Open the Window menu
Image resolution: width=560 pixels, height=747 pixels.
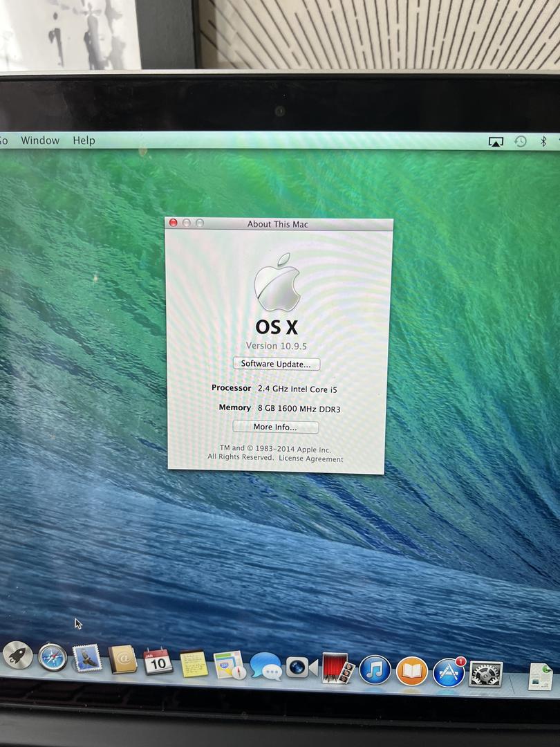(40, 140)
